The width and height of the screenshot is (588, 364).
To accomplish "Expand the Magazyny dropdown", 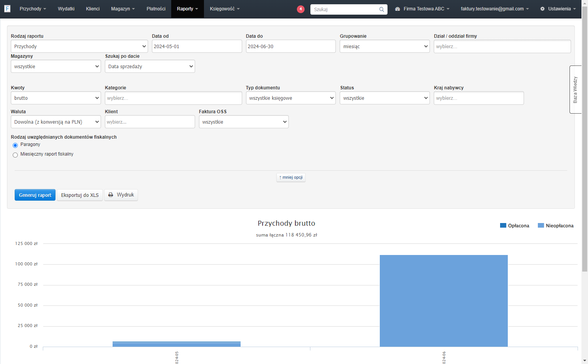I will click(56, 66).
